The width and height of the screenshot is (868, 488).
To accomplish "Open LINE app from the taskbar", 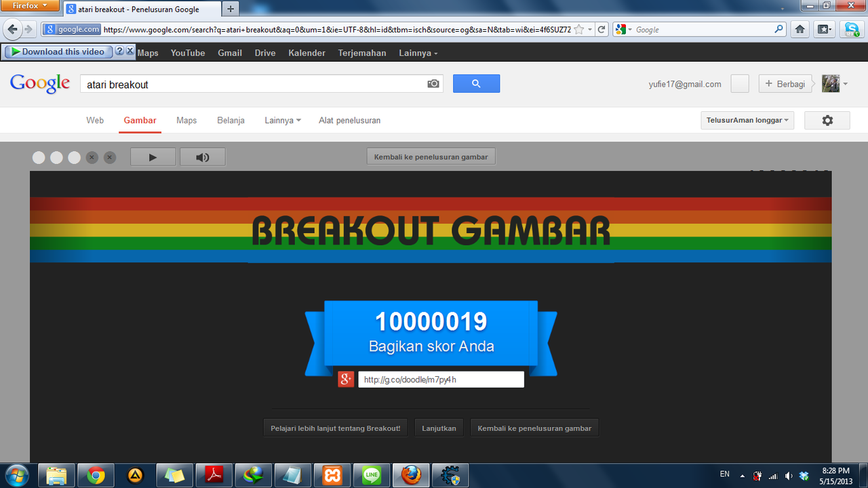I will tap(372, 475).
